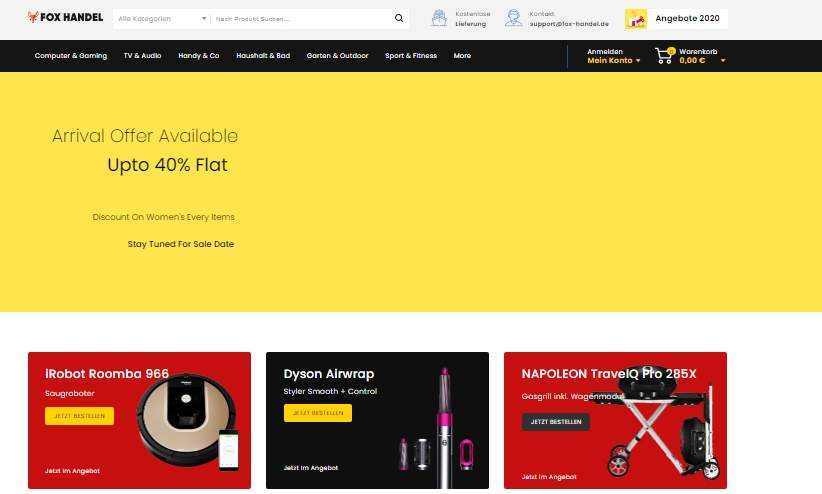This screenshot has width=822, height=494.
Task: Focus the product search input field
Action: coord(301,19)
